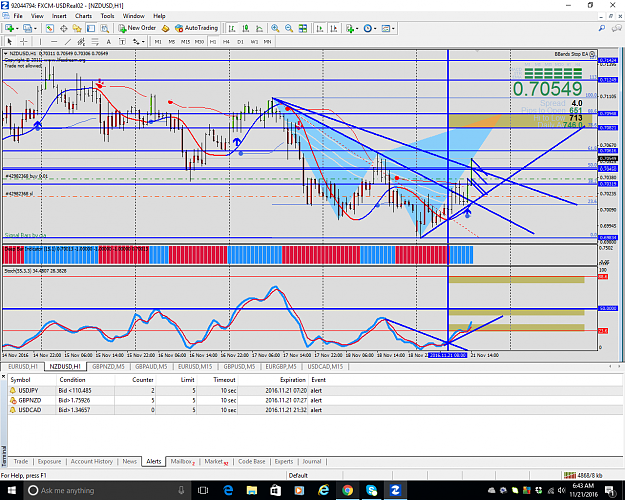The image size is (625, 500).
Task: Open the Tools menu
Action: 107,16
